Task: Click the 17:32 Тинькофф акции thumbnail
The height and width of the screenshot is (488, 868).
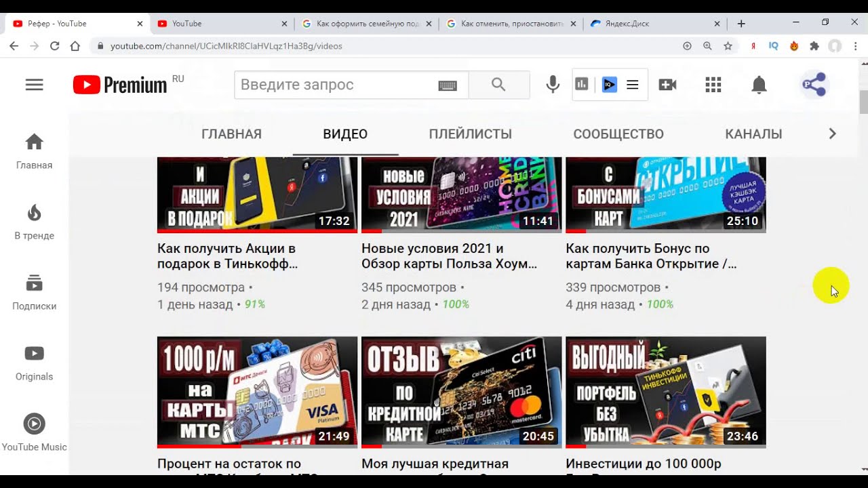Action: 257,195
